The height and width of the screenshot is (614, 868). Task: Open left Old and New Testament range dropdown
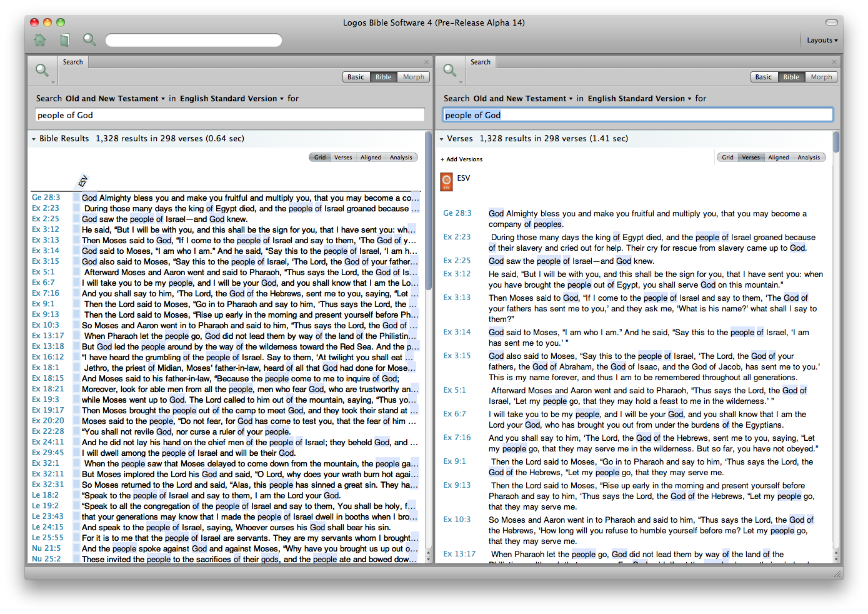point(115,98)
